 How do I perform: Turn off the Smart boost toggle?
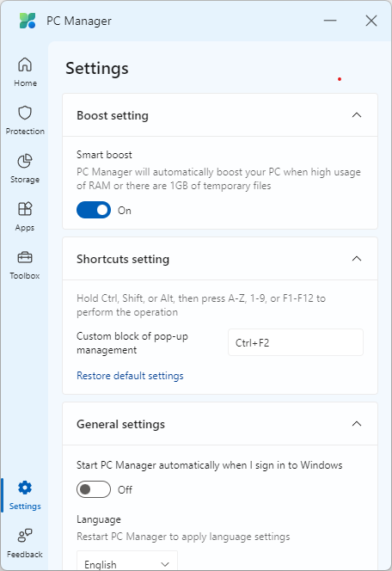pos(94,210)
